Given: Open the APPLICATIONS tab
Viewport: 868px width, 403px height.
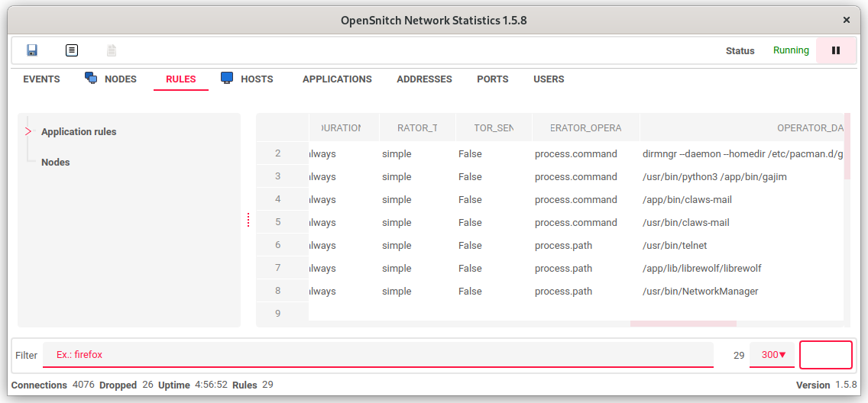Looking at the screenshot, I should tap(337, 79).
